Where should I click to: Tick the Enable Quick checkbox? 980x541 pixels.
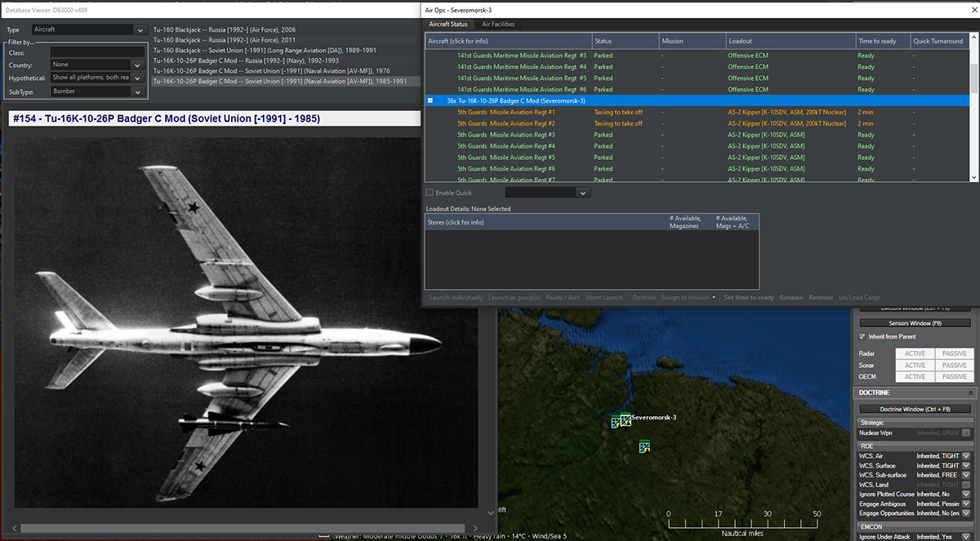(x=430, y=193)
